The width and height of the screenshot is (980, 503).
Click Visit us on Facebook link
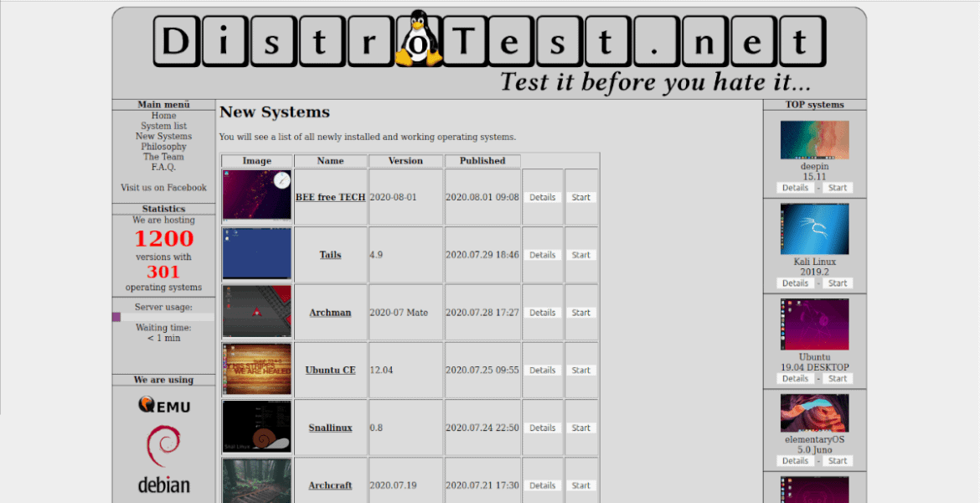click(x=163, y=188)
